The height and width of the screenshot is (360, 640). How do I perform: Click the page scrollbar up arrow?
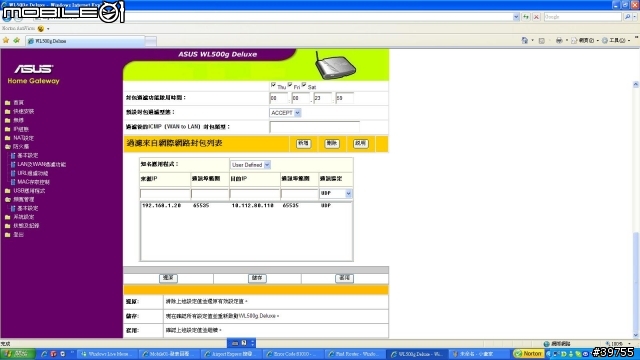636,84
